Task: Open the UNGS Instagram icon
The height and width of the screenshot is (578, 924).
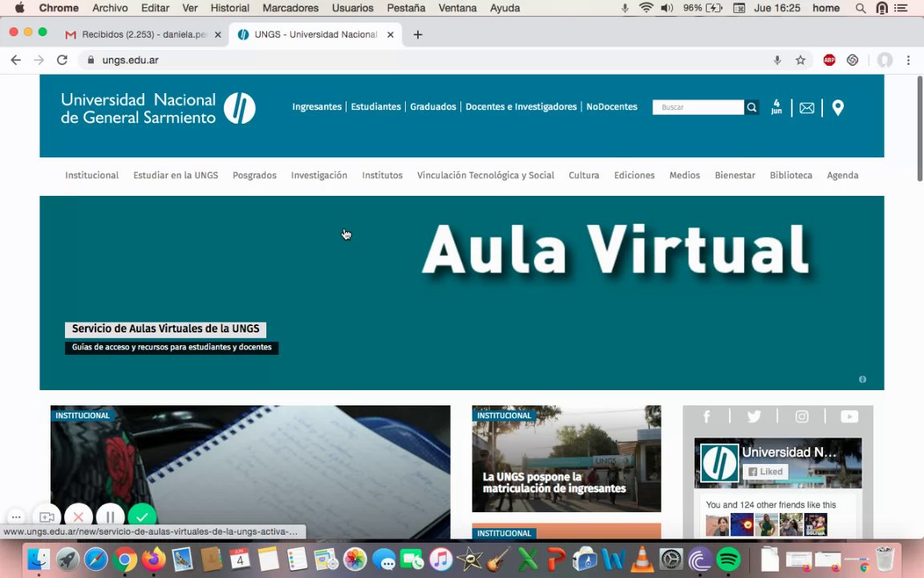Action: point(801,417)
